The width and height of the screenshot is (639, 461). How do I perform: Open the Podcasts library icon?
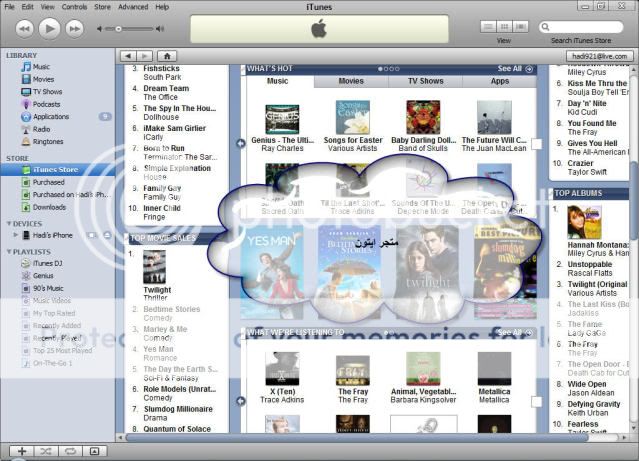(x=26, y=104)
